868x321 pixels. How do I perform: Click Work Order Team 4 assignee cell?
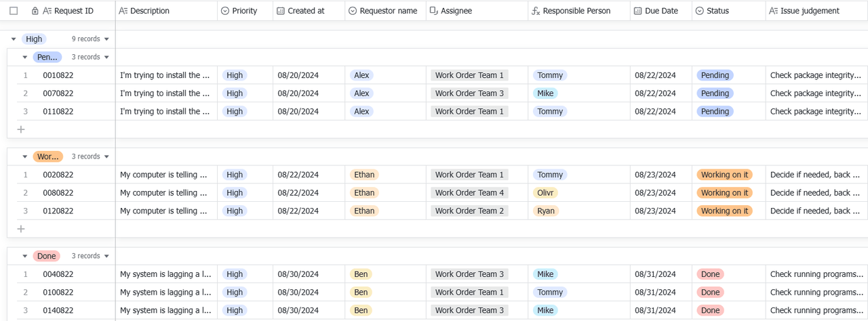click(x=469, y=192)
